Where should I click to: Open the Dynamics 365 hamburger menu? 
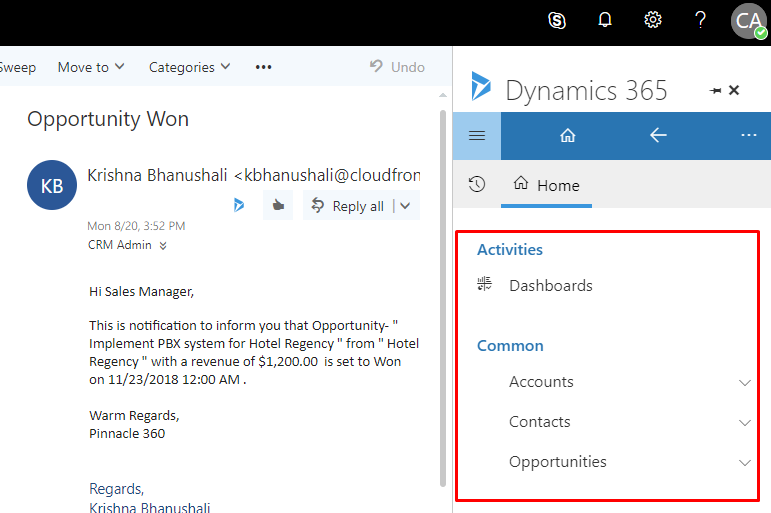pyautogui.click(x=477, y=135)
